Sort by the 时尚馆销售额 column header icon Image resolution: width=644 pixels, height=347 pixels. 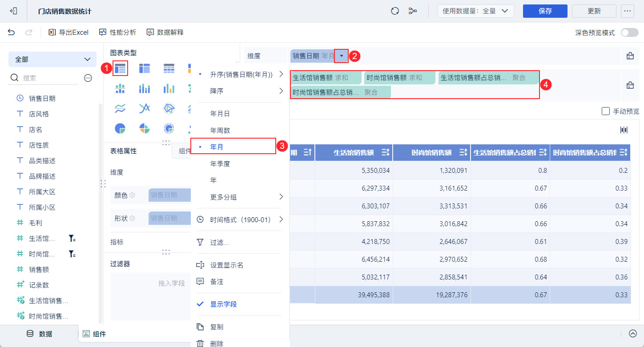[463, 152]
